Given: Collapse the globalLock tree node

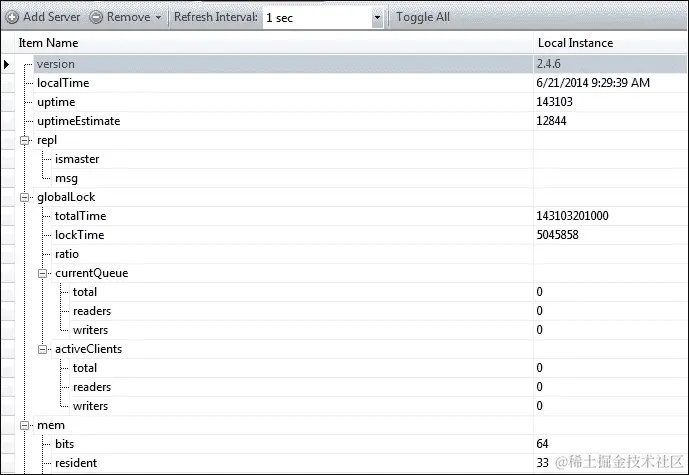Looking at the screenshot, I should click(x=25, y=197).
